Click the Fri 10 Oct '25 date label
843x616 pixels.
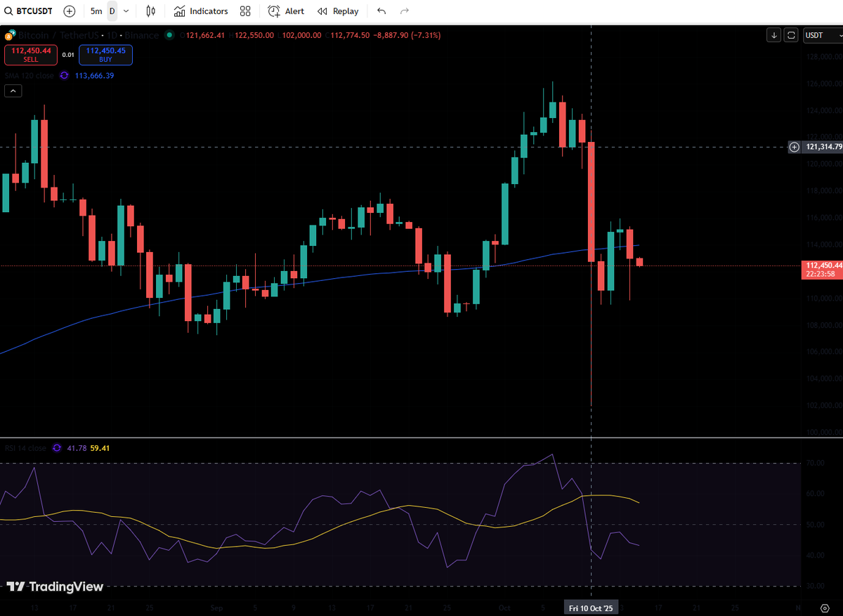[592, 608]
